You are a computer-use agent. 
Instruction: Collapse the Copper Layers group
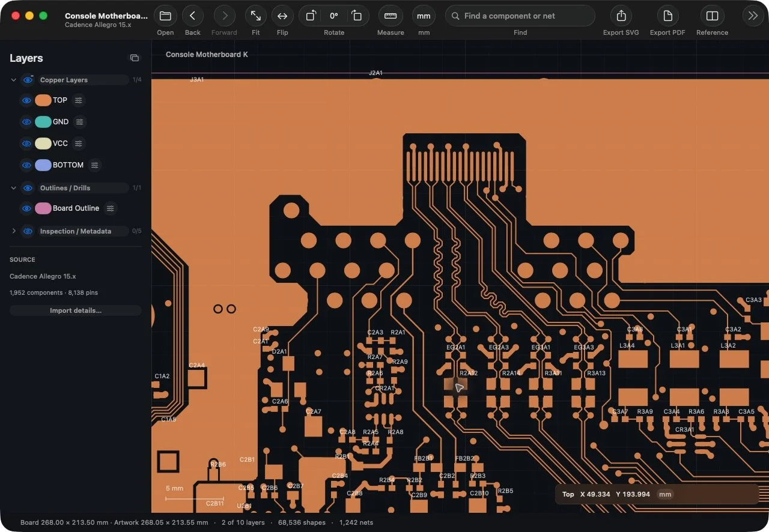[14, 80]
